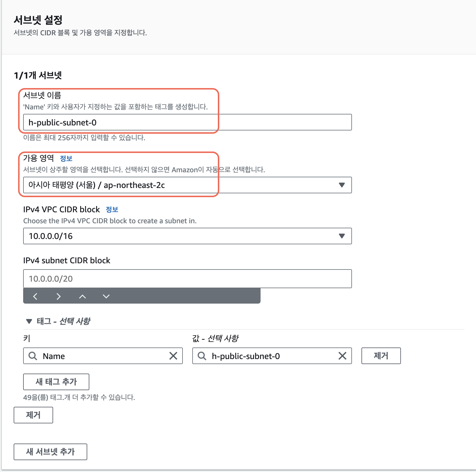Click search icon in tag key field
The width and height of the screenshot is (476, 472).
33,356
